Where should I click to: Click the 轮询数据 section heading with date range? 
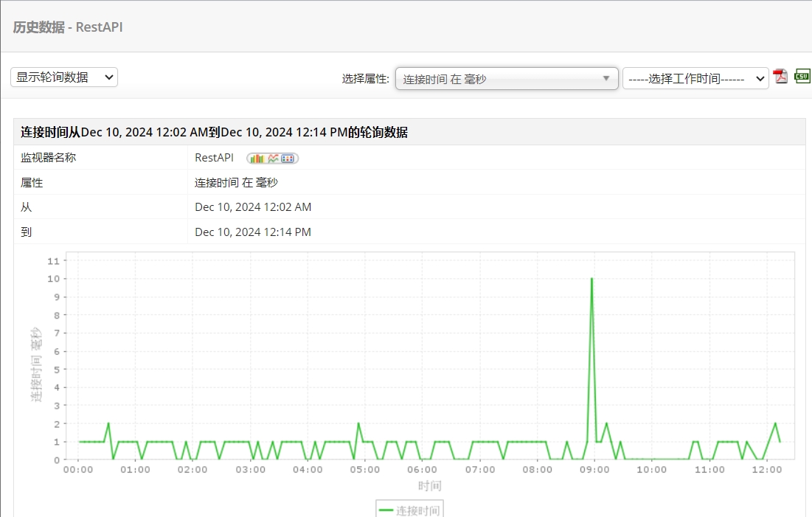(x=215, y=132)
